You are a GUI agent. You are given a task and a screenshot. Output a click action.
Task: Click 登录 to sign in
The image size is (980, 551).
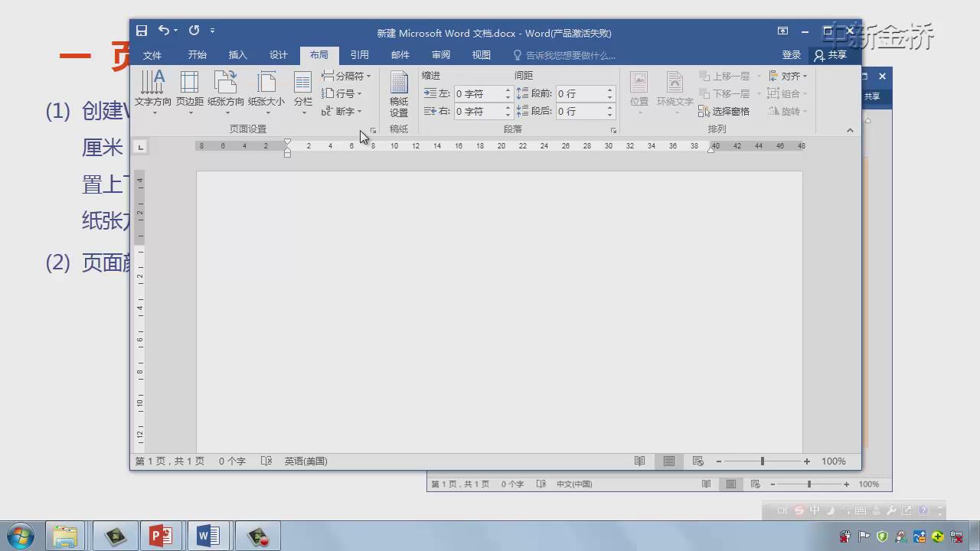click(x=792, y=55)
